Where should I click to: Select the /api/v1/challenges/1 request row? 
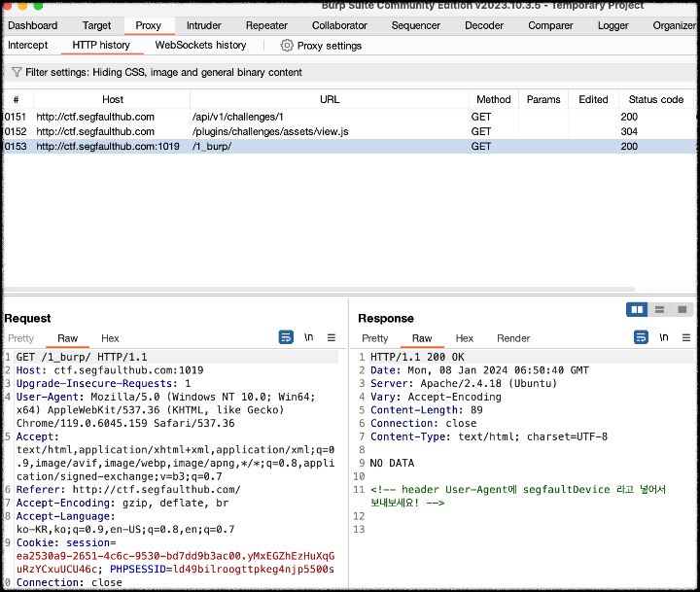coord(349,117)
